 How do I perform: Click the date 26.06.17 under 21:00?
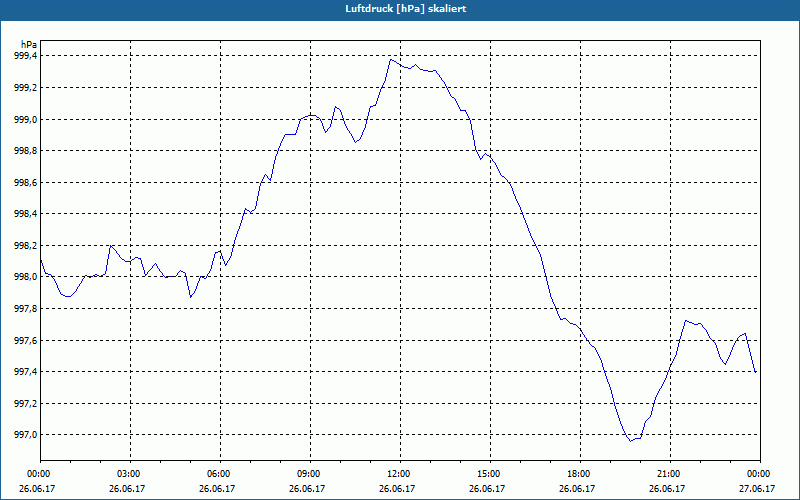coord(667,489)
